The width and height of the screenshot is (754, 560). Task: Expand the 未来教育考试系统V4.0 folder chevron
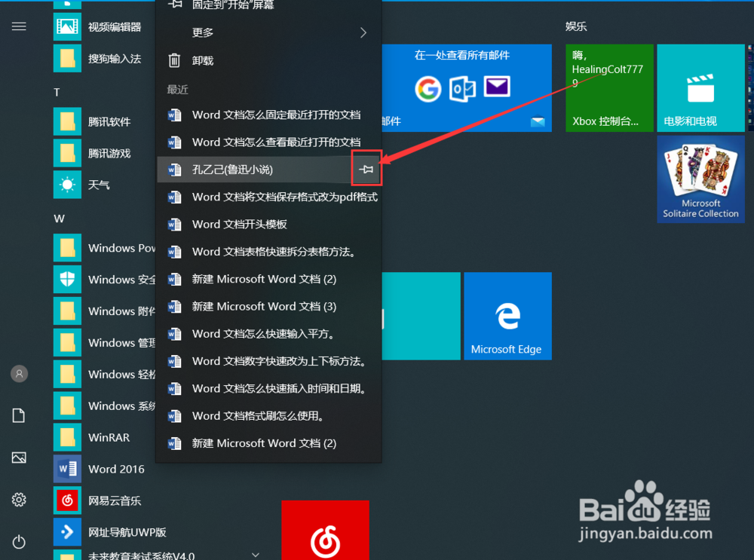[x=256, y=555]
